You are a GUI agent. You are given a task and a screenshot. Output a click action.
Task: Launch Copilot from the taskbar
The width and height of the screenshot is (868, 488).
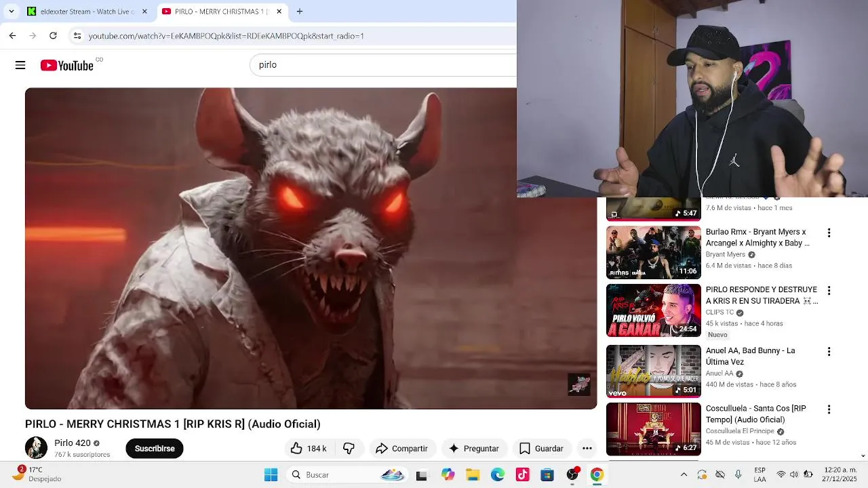tap(448, 474)
